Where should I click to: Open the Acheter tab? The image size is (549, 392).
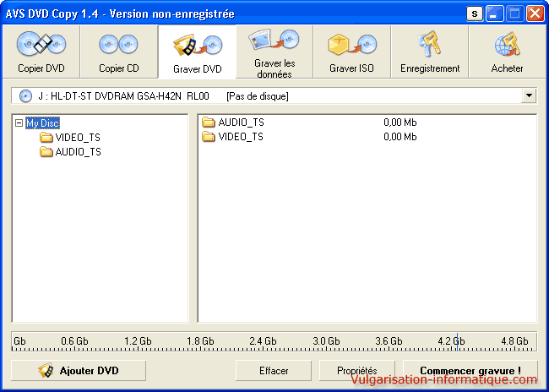(x=508, y=52)
